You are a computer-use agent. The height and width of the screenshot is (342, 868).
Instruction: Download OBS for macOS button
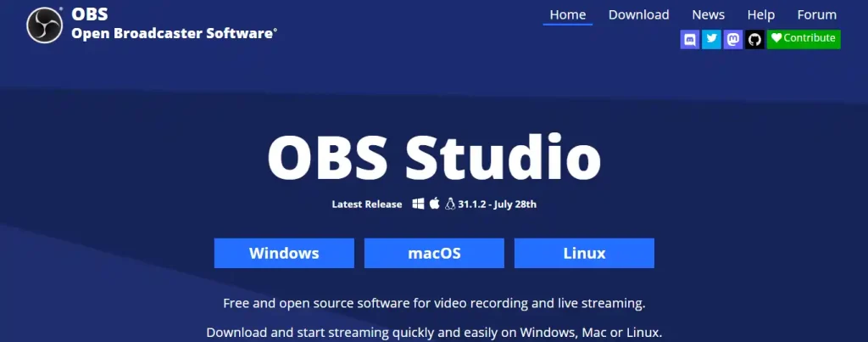click(434, 253)
